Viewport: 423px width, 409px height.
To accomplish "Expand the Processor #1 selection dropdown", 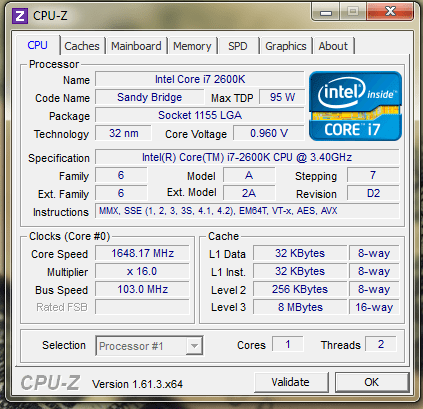I will [x=194, y=346].
